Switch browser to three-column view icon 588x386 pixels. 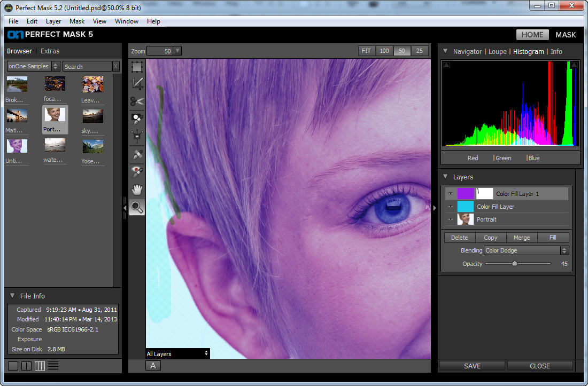coord(40,366)
